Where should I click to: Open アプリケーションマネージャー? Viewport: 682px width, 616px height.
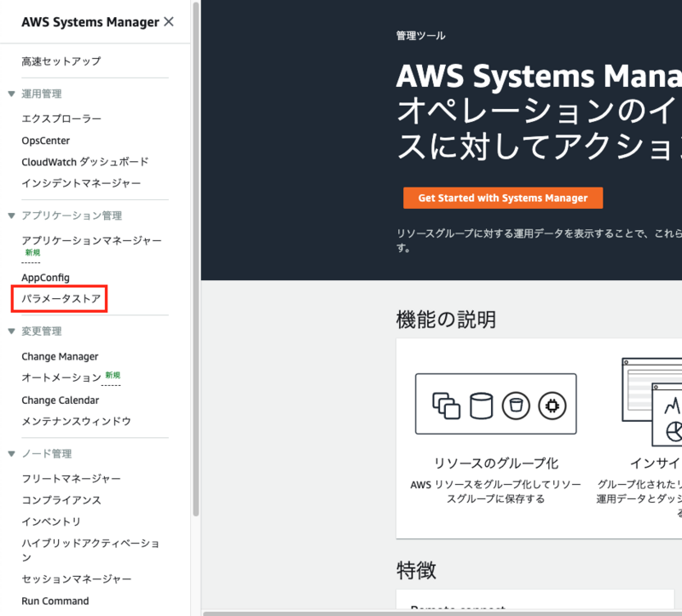[92, 240]
